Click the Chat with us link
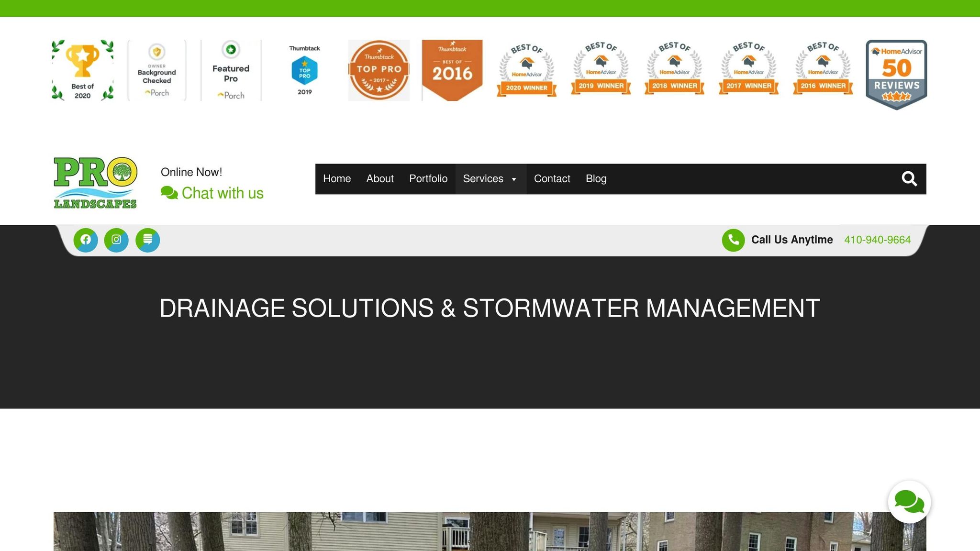980x551 pixels. click(223, 193)
